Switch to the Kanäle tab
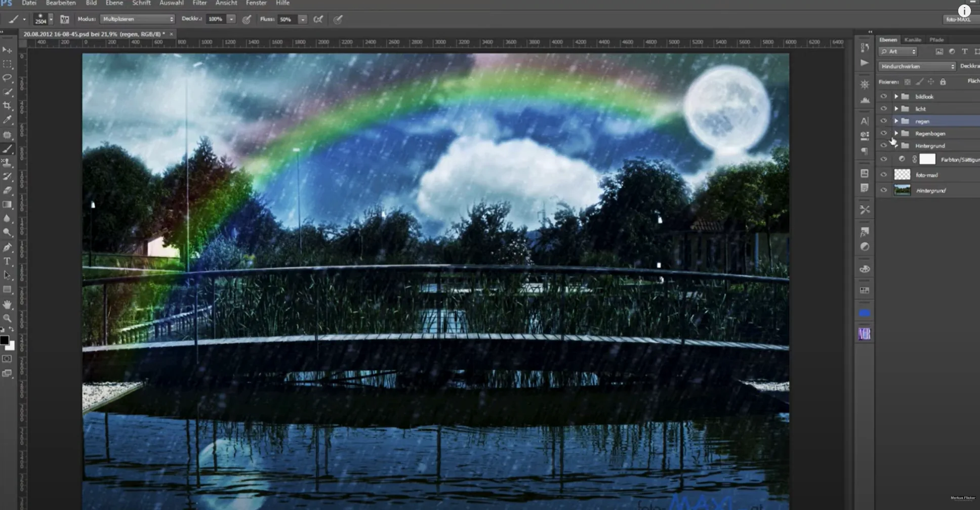 coord(913,39)
